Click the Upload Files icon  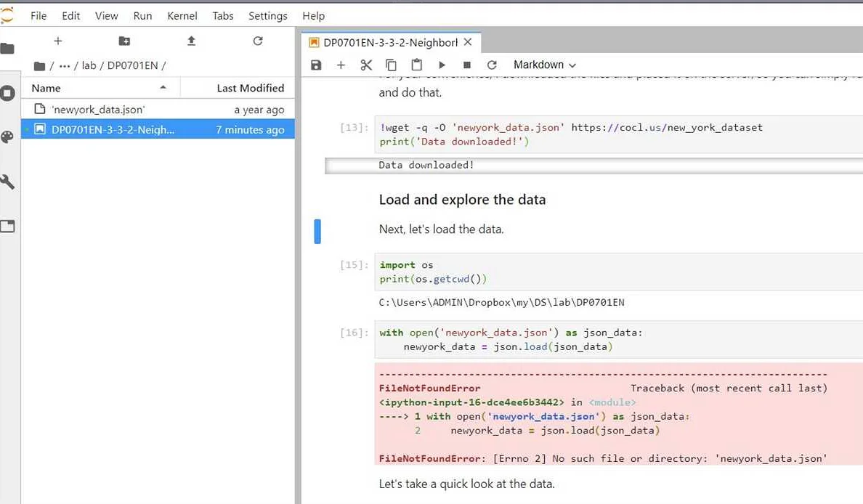(x=191, y=41)
